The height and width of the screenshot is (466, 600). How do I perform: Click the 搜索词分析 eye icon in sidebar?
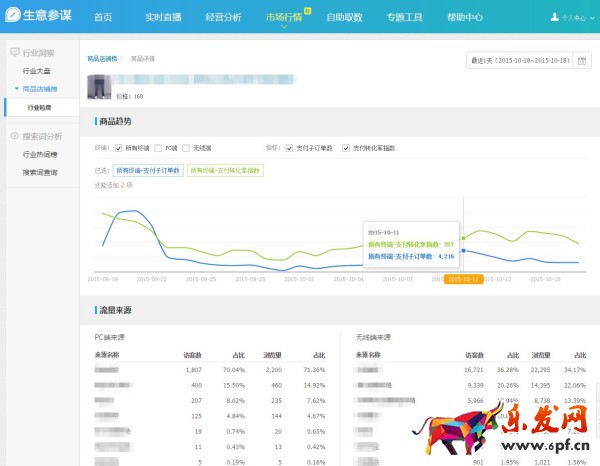(14, 136)
